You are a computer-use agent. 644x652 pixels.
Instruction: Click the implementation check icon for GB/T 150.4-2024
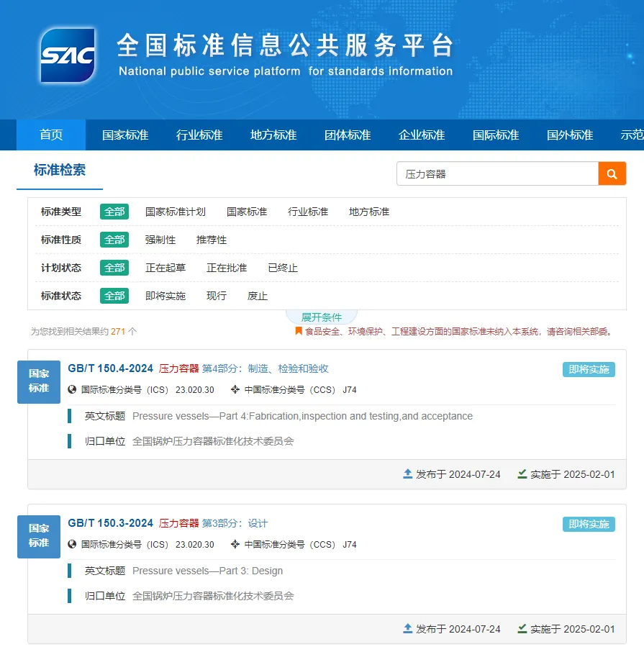pos(522,474)
